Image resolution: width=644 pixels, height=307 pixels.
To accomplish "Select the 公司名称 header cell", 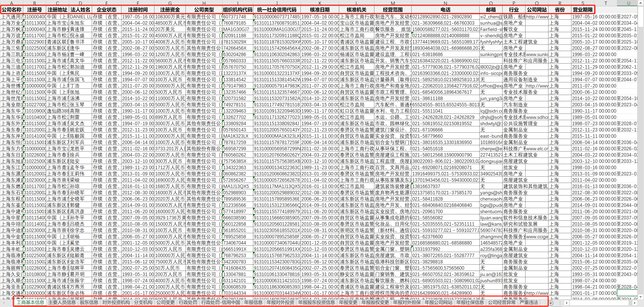I will click(12, 10).
